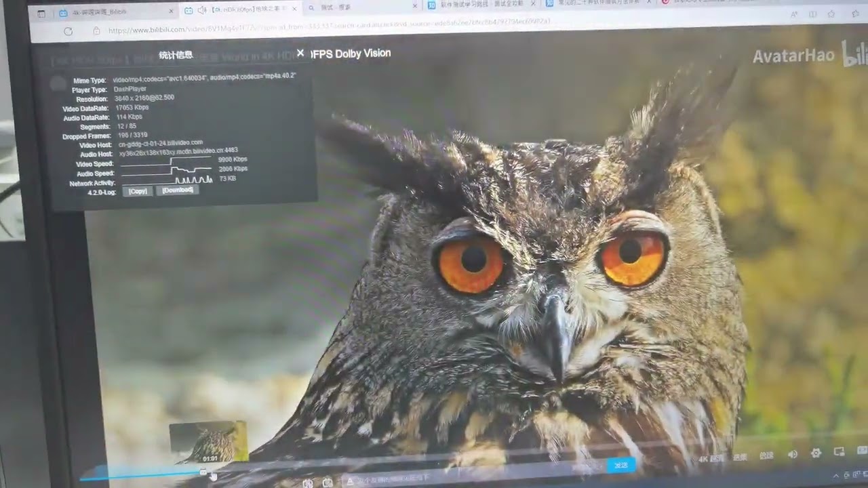Select the Audio DataRate 114 Kbps text

point(129,117)
